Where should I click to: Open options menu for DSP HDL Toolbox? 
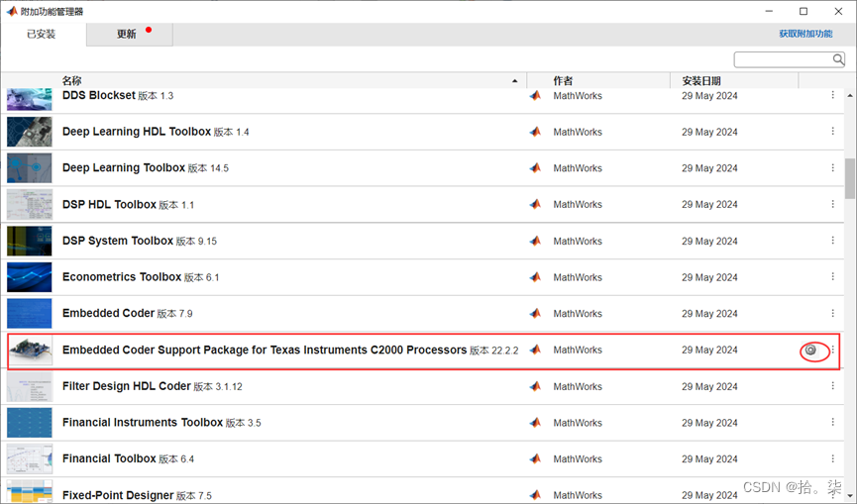[833, 204]
